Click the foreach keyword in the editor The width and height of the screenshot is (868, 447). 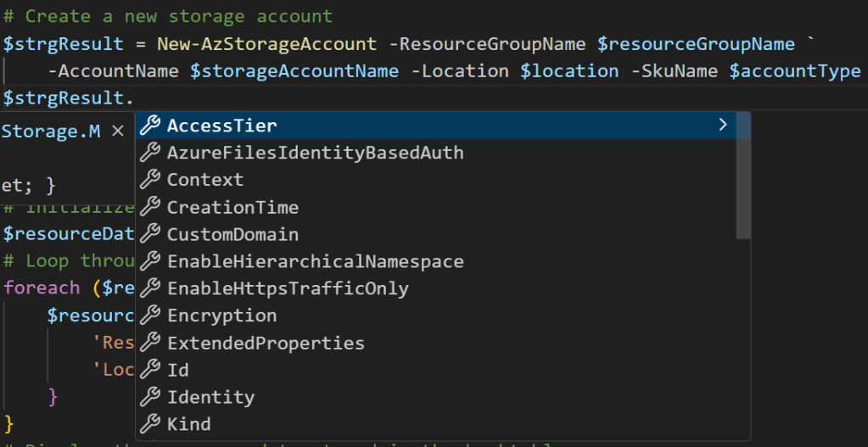(42, 288)
